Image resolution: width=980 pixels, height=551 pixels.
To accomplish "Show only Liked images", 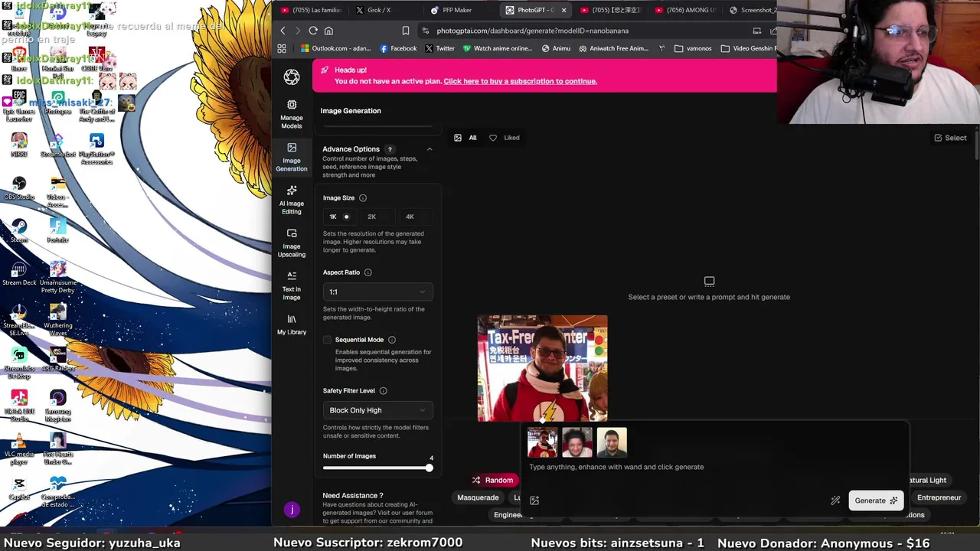I will (505, 138).
